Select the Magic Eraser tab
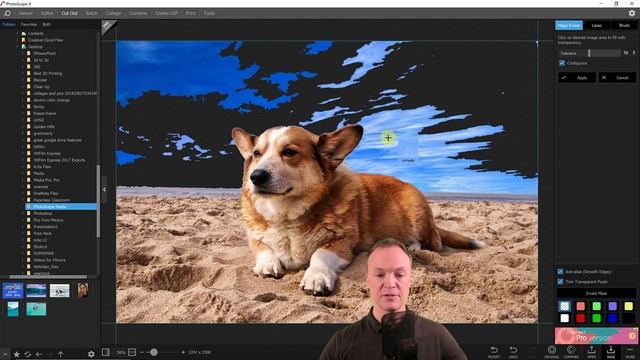Screen dimensions: 640x360 (569, 25)
